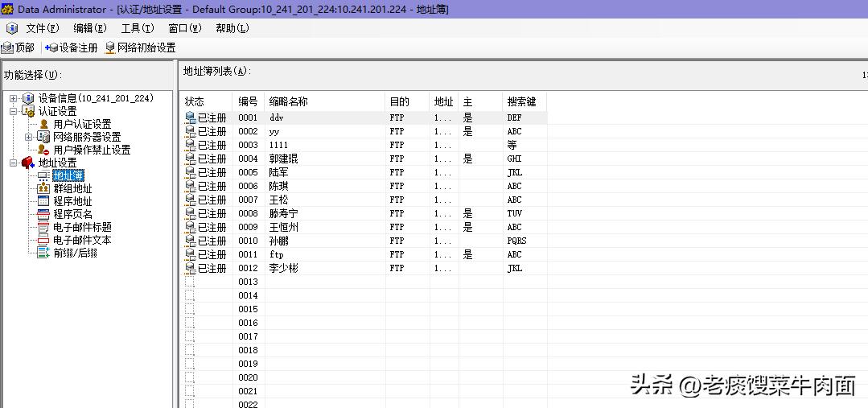Select the 前缀/后缀 tree icon
Image resolution: width=868 pixels, height=408 pixels.
[x=43, y=253]
